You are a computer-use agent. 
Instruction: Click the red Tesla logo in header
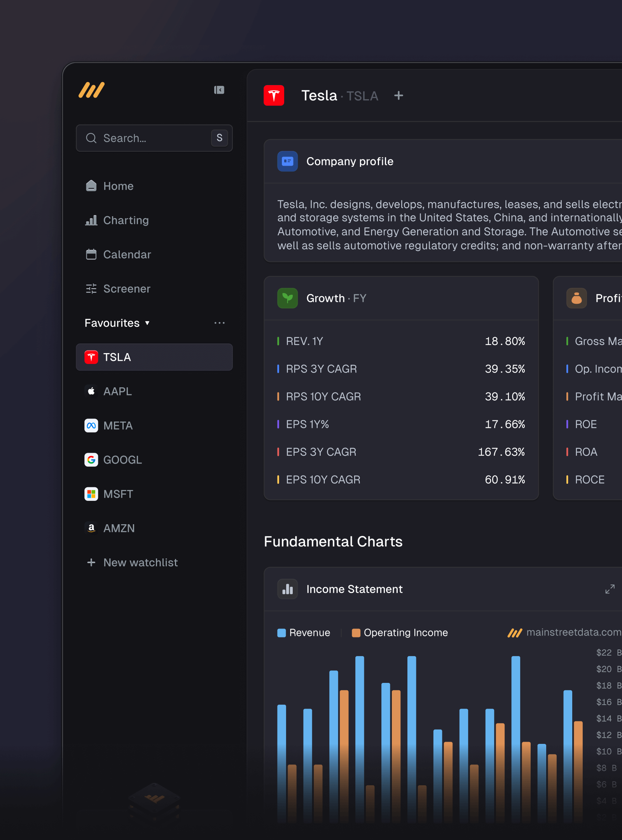pos(274,96)
